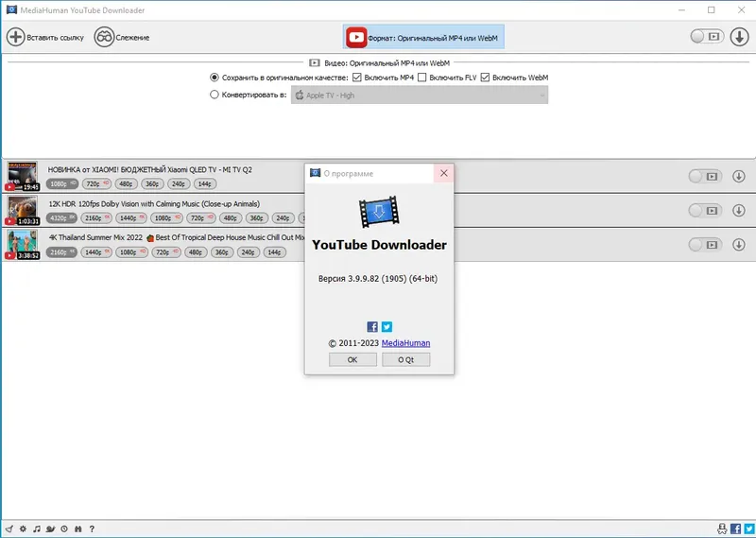Select 360p quality for the Thailand Summer Mix video
This screenshot has width=756, height=538.
(x=222, y=252)
